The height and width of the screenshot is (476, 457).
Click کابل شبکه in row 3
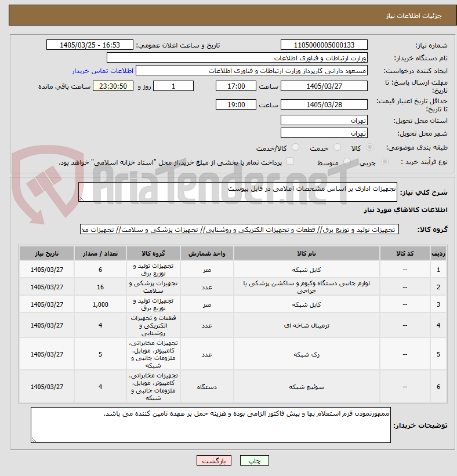coord(306,304)
